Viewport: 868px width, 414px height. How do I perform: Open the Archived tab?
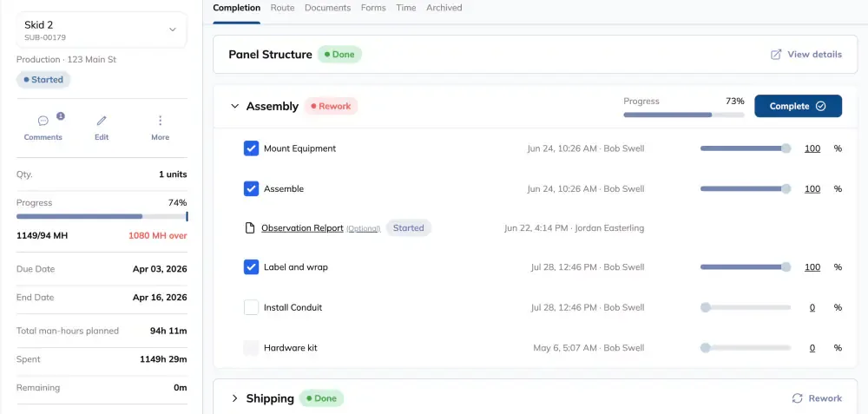click(444, 8)
